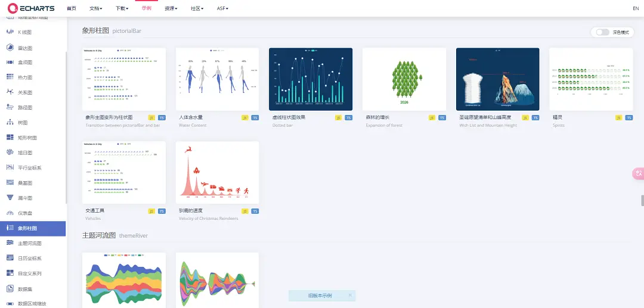Screen dimensions: 644x308
Task: Select the 漏斗图 funnel icon
Action: 10,198
